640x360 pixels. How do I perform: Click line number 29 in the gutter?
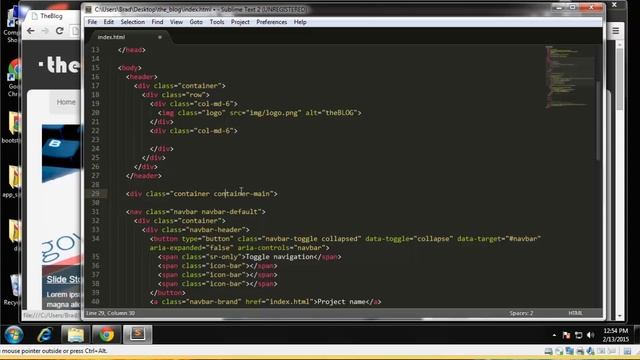95,193
